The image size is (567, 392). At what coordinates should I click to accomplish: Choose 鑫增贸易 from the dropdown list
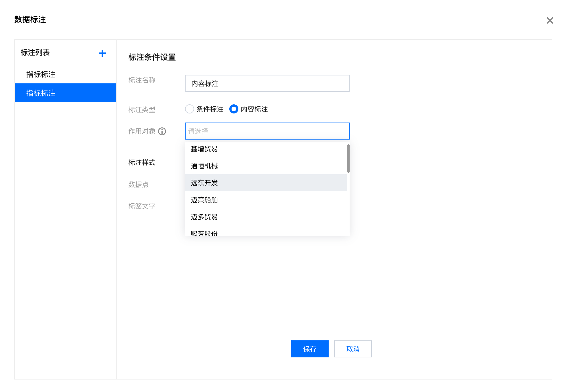point(204,149)
